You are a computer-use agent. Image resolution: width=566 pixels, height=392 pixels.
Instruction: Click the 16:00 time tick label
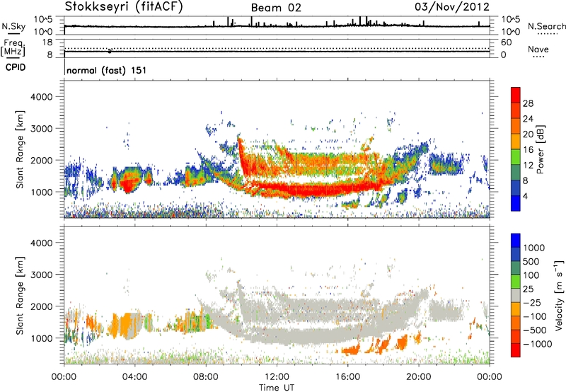pos(347,377)
